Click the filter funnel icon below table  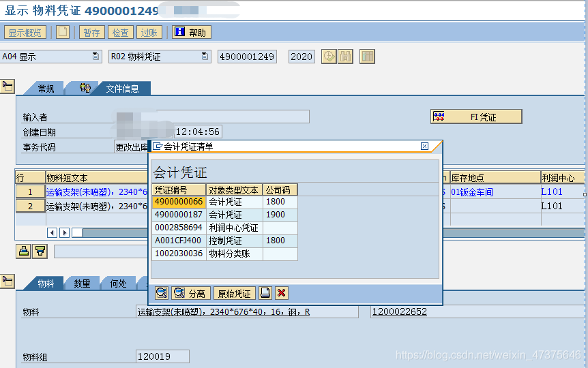pyautogui.click(x=40, y=251)
